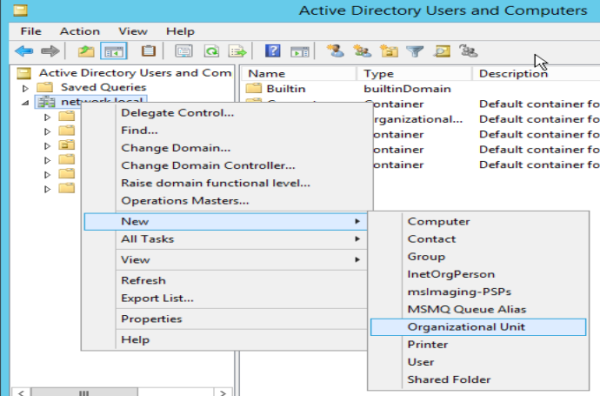The image size is (600, 396).
Task: Click the tree pane scroll left arrow
Action: (21, 393)
